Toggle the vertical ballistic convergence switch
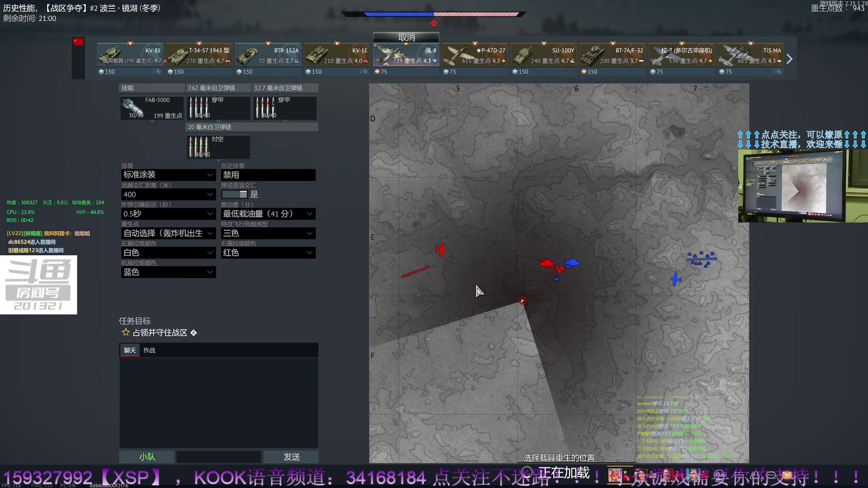Viewport: 868px width, 488px height. click(235, 194)
